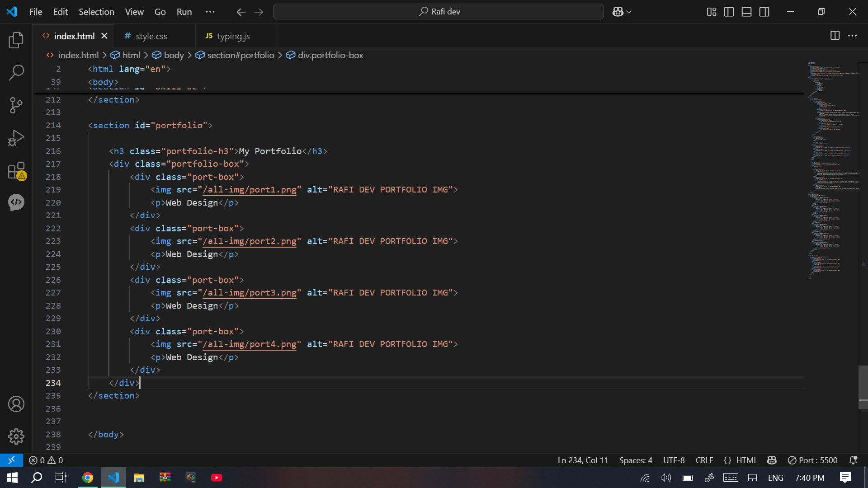Click the minimap code overview

click(833, 171)
